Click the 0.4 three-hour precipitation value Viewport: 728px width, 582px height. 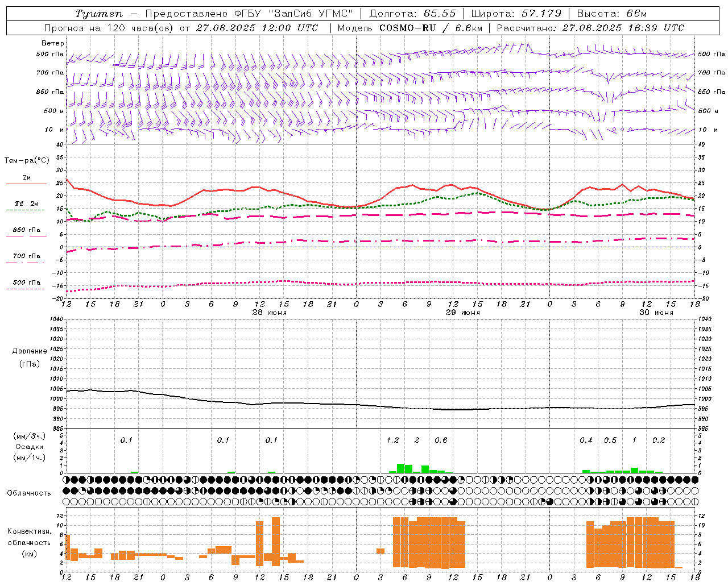pos(586,440)
